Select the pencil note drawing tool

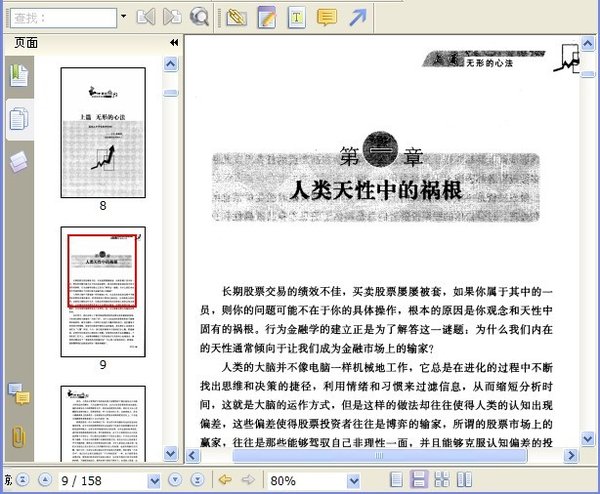(x=267, y=16)
